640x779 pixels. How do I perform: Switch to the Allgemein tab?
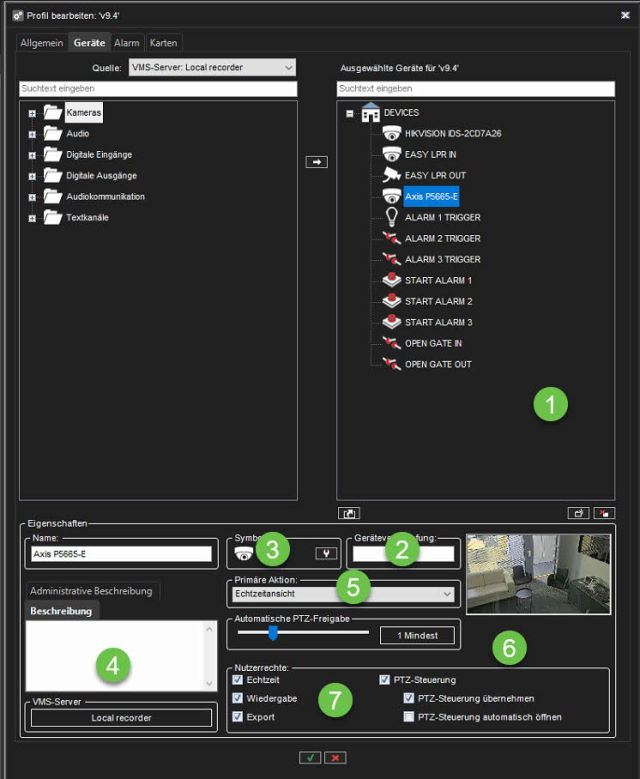click(x=42, y=43)
